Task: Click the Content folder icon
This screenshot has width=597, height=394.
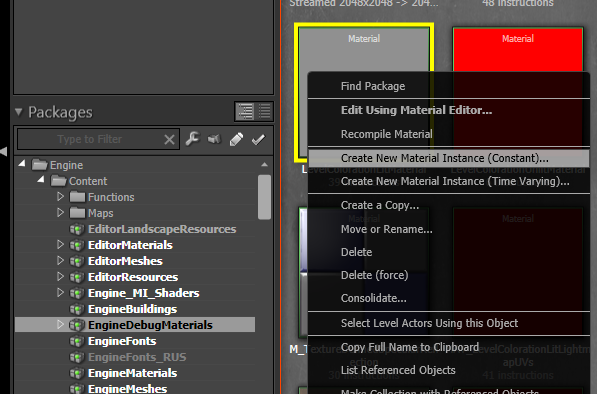Action: pyautogui.click(x=59, y=181)
